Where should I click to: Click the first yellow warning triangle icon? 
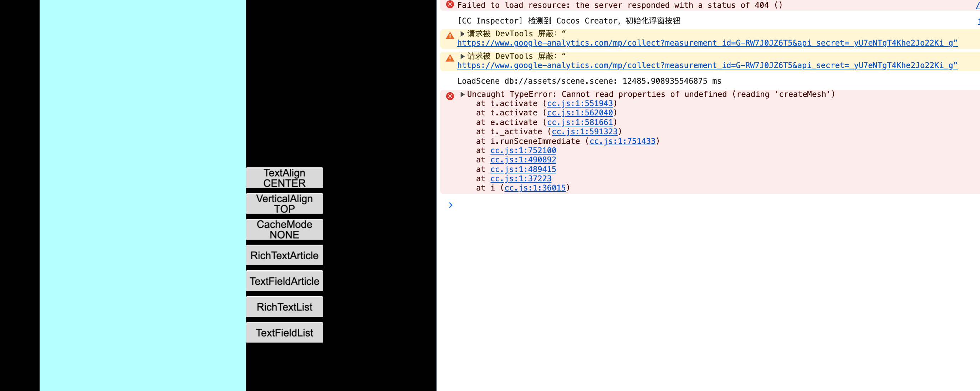(450, 36)
